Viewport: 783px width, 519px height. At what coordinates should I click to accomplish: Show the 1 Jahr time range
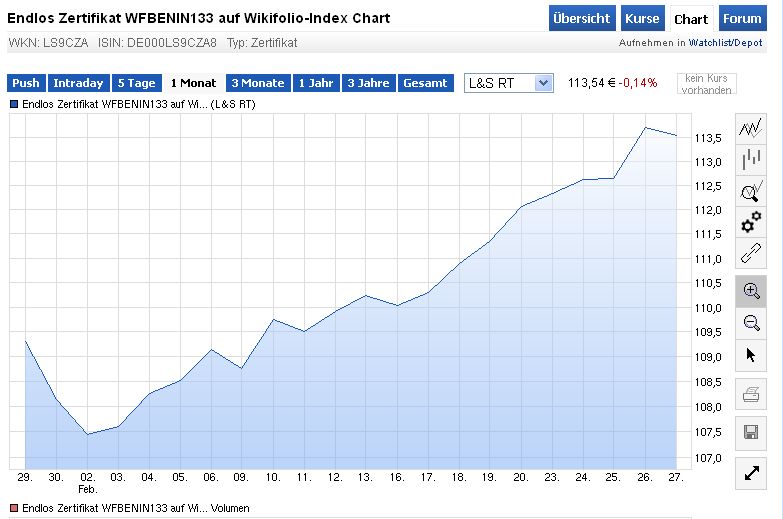point(316,83)
